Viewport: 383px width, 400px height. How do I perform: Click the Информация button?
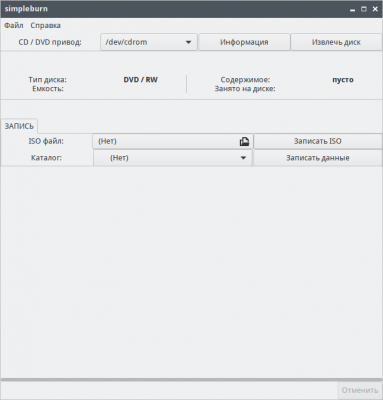point(244,42)
